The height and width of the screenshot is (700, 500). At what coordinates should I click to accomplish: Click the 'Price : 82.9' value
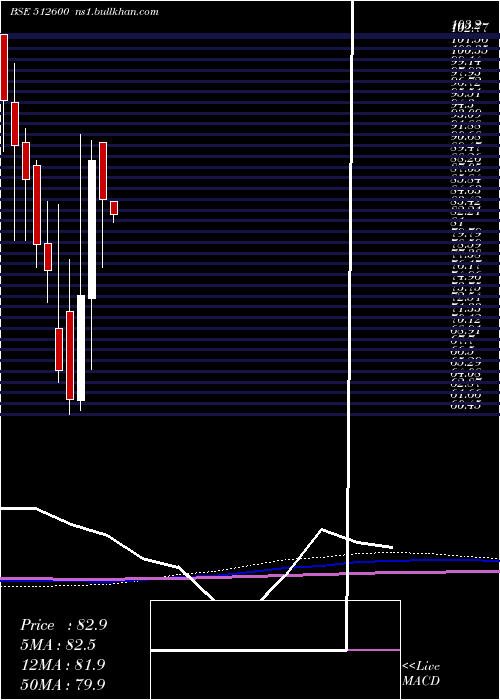[63, 625]
